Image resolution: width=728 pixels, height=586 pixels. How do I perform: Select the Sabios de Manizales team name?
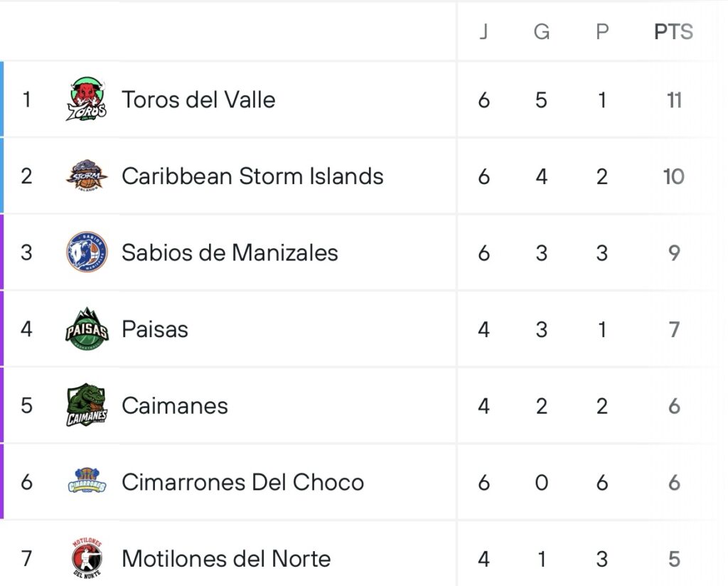pos(230,252)
